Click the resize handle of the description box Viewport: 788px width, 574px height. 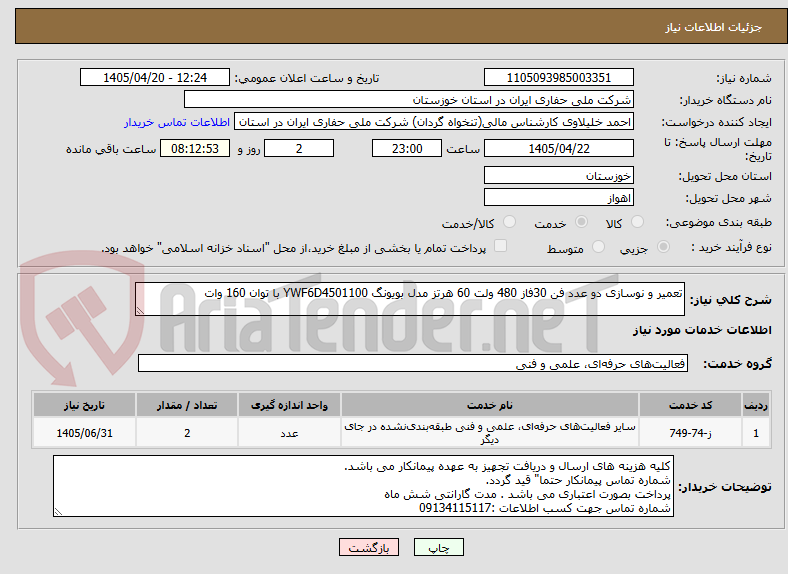[x=140, y=311]
